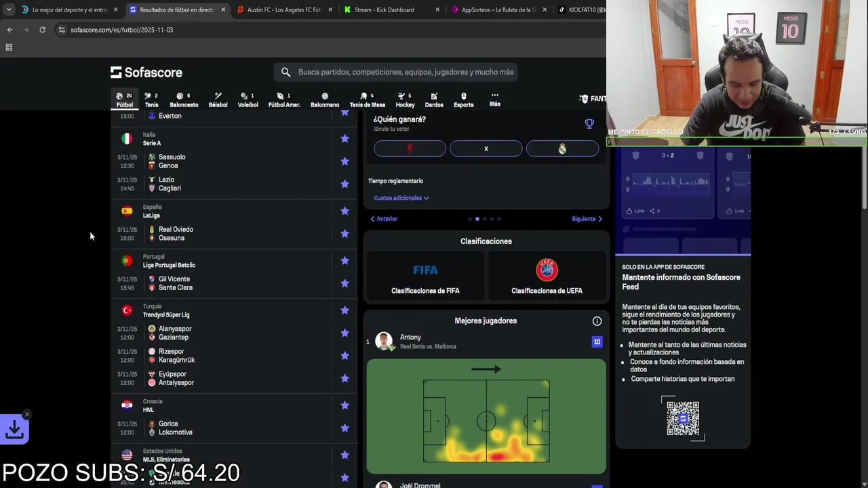Screen dimensions: 868x488
Task: Select the second carousel pagination dot
Action: tap(477, 219)
